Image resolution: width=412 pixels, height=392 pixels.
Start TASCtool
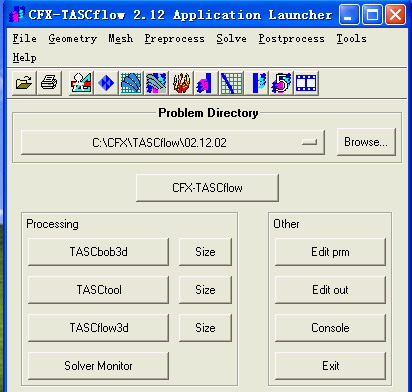98,290
